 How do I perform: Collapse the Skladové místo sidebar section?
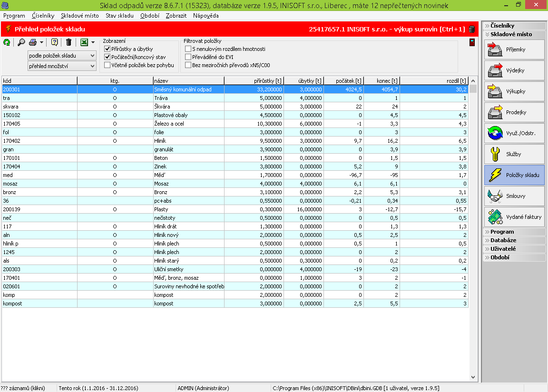514,34
